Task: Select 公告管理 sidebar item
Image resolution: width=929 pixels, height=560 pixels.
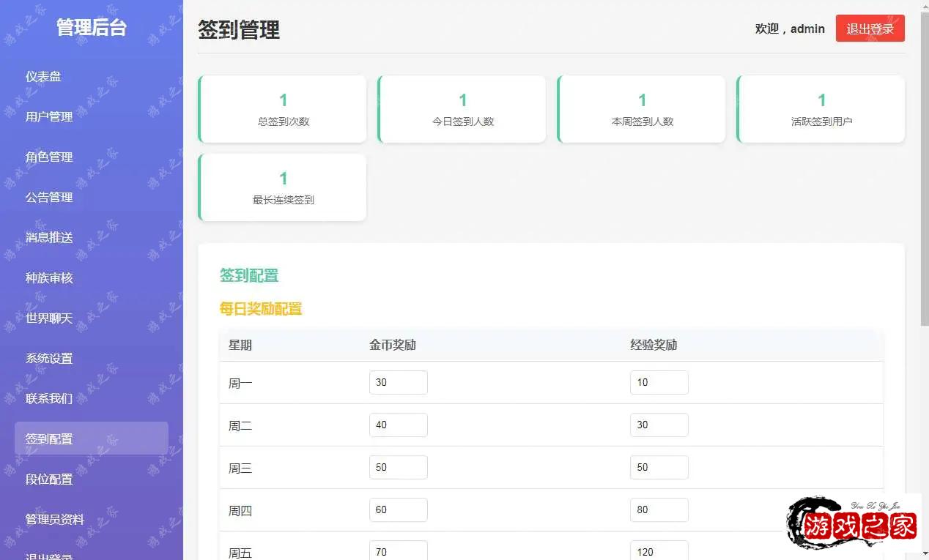Action: pos(49,198)
